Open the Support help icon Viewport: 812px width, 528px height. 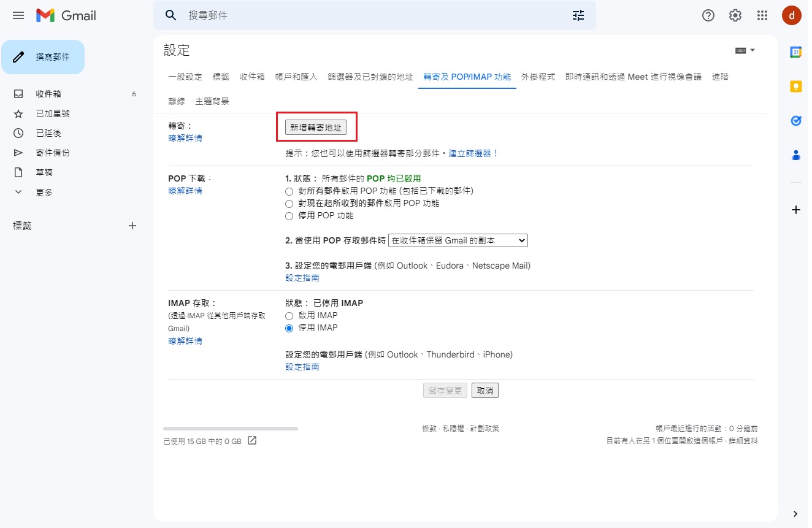coord(708,15)
